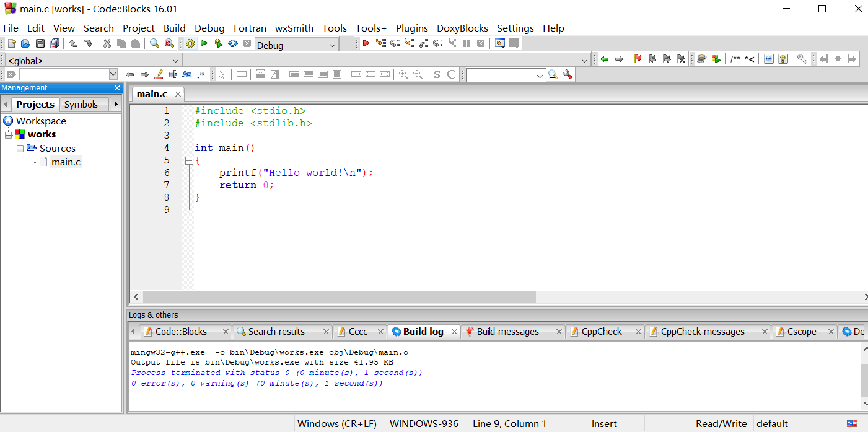Click the Build gear icon

tap(190, 43)
